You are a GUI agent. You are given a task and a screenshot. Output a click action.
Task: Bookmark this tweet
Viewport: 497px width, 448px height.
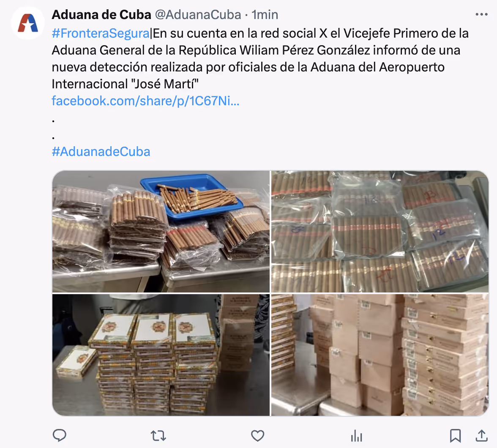455,436
